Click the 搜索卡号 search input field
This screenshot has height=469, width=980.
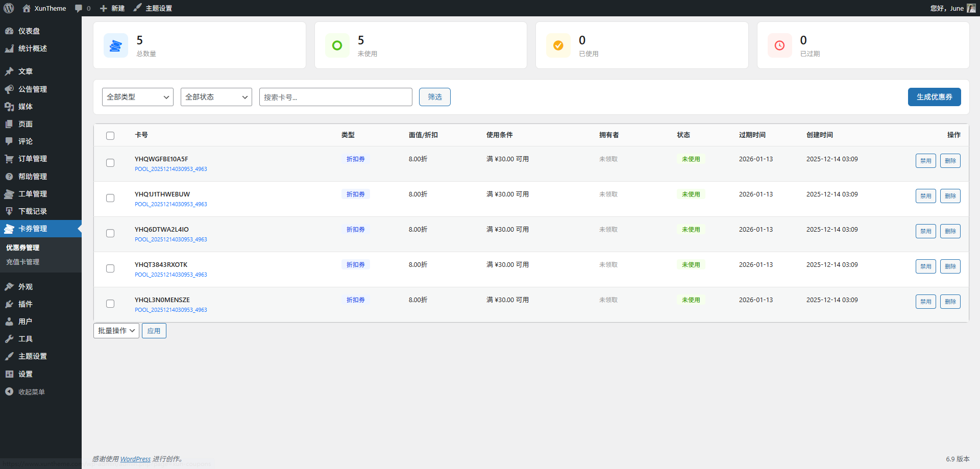[x=335, y=97]
